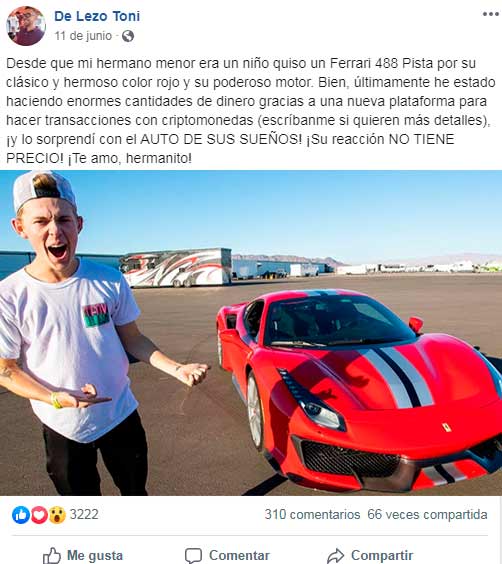Click the De Lezo Toni profile picture
The width and height of the screenshot is (502, 564).
pyautogui.click(x=26, y=26)
